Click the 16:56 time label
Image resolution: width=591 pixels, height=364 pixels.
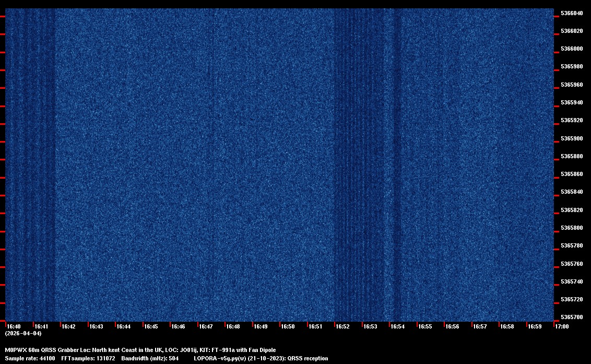(x=452, y=326)
